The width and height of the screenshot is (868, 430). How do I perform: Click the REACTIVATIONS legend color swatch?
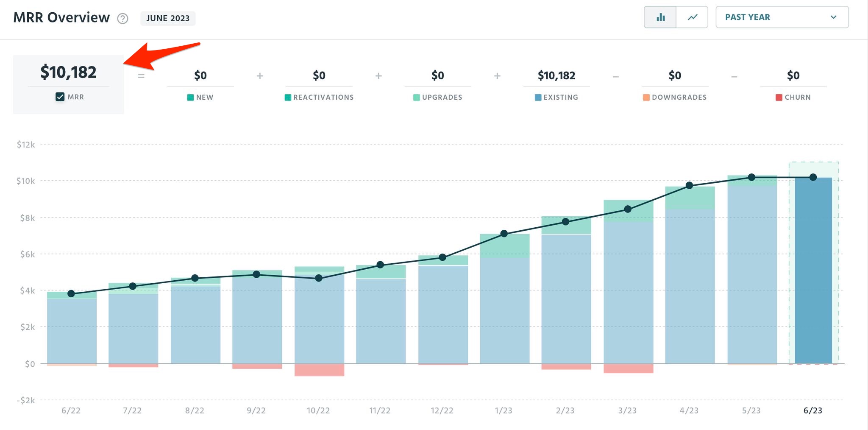tap(288, 98)
